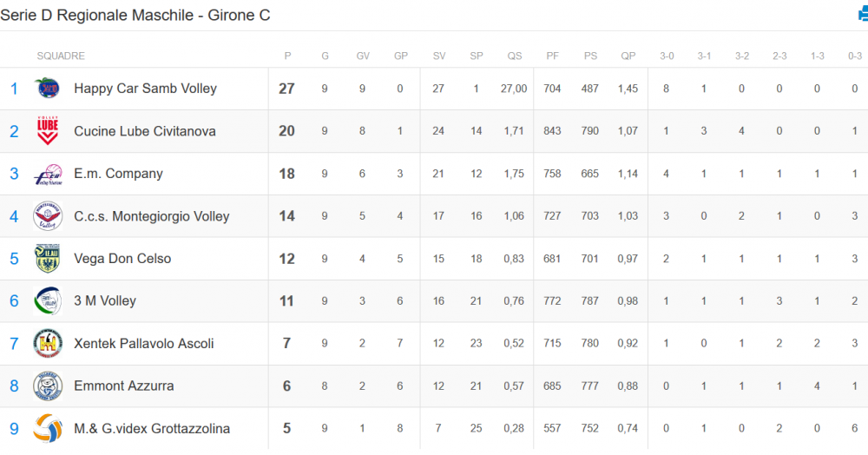Open the Happy Car Samb Volley team link
The height and width of the screenshot is (455, 868).
(145, 89)
